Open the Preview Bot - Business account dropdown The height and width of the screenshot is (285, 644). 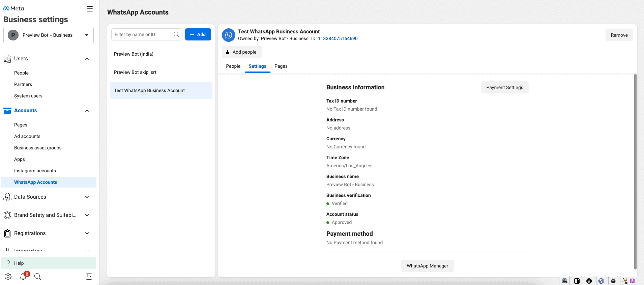point(49,35)
